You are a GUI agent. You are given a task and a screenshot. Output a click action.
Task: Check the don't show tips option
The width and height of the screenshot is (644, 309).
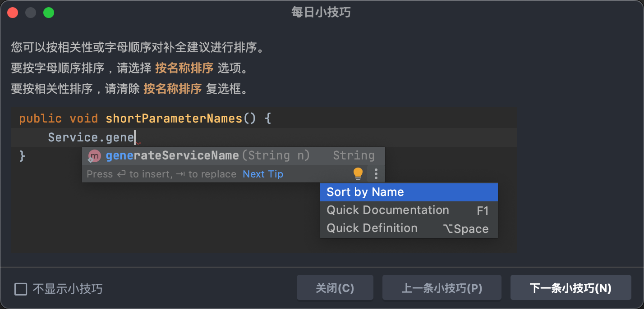coord(21,289)
